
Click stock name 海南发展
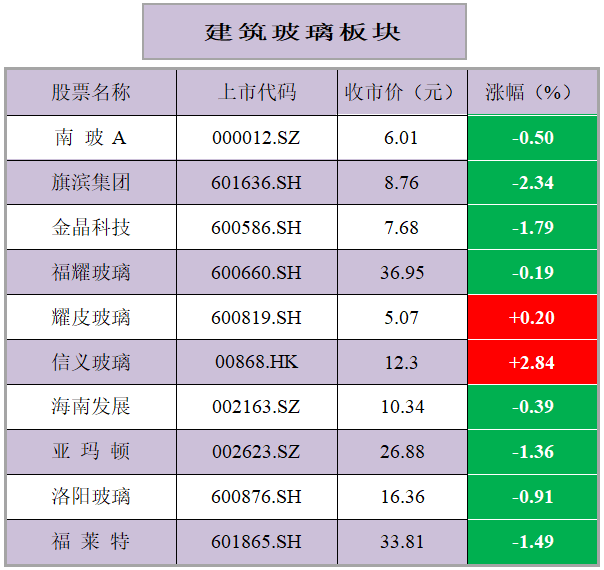(x=91, y=406)
